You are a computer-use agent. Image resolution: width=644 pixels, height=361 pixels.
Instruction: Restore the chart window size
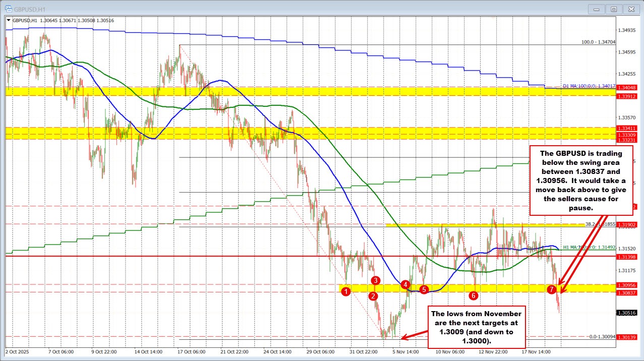coord(613,9)
